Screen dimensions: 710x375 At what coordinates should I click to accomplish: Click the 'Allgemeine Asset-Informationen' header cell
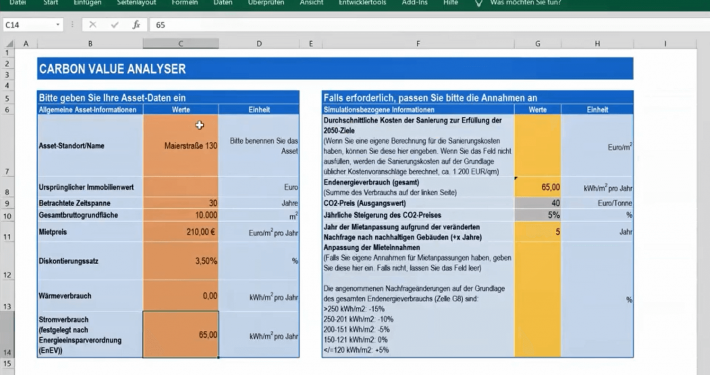90,110
